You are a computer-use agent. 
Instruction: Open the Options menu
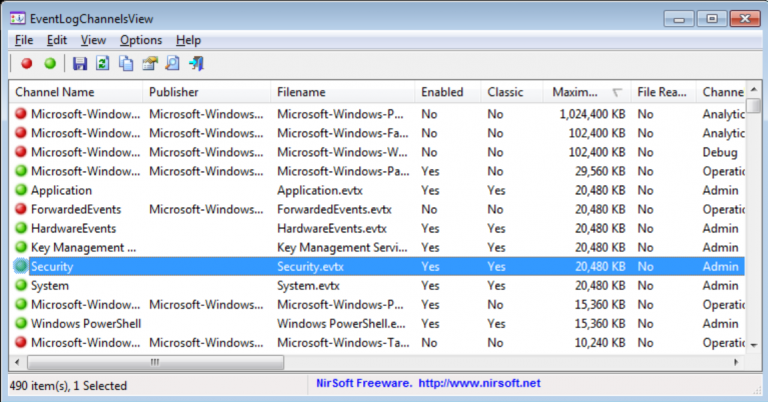pos(140,40)
